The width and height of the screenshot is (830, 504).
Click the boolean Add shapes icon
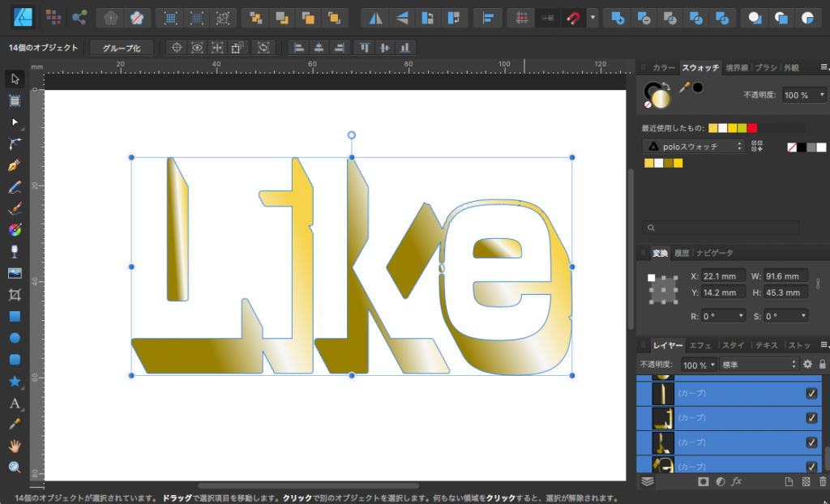618,17
